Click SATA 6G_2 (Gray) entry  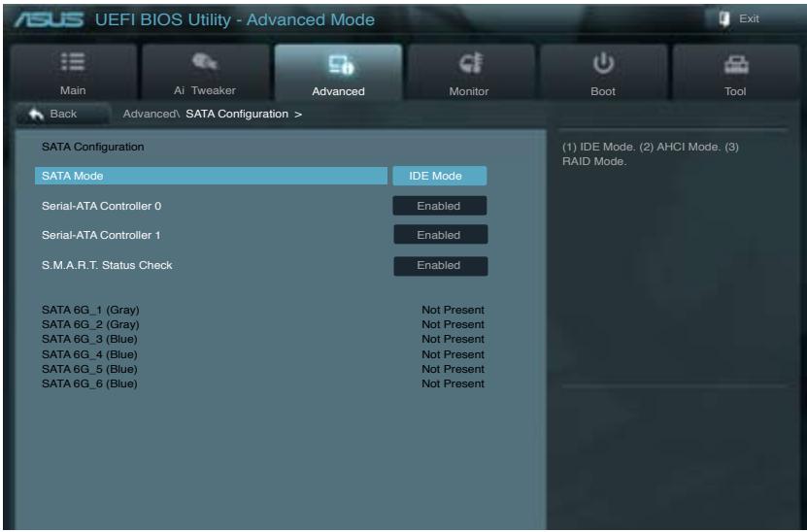click(90, 324)
